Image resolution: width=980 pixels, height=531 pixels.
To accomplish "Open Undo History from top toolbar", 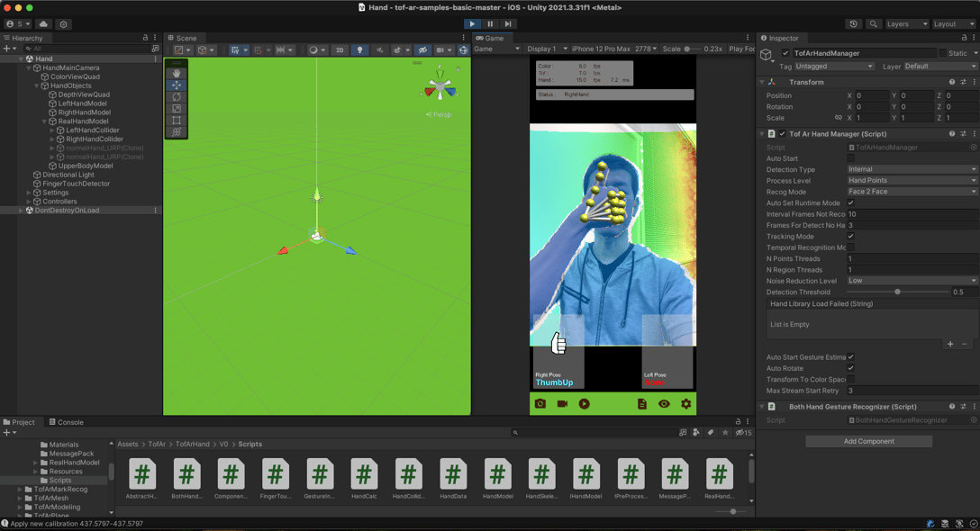I will pos(853,24).
